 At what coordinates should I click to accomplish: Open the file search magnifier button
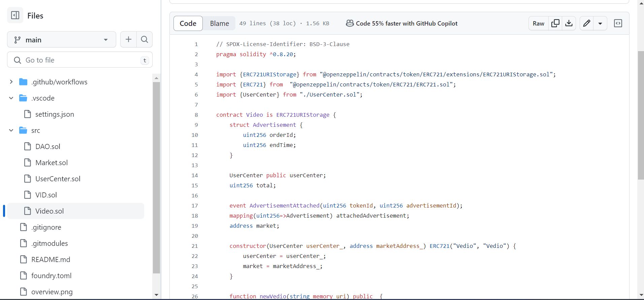tap(144, 40)
